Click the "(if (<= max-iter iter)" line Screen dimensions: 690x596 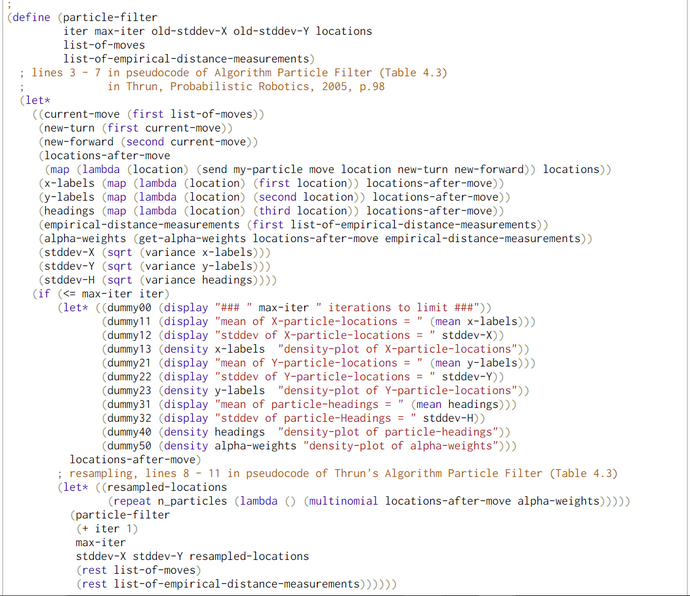[x=101, y=294]
